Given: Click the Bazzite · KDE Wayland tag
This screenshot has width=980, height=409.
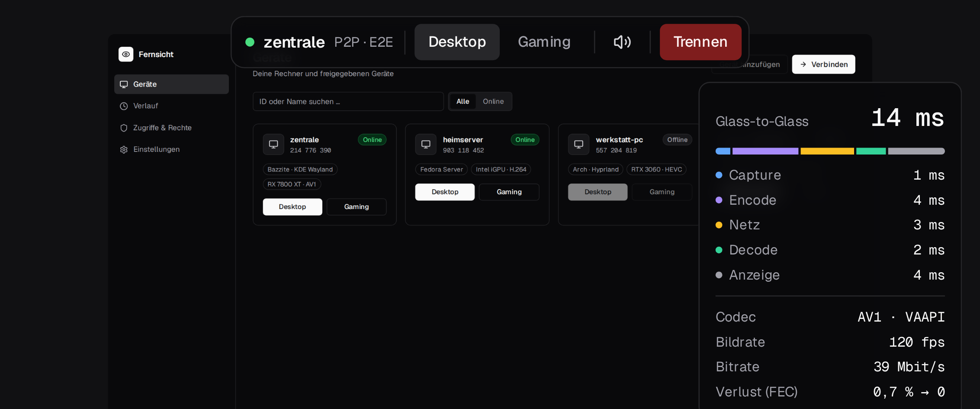Looking at the screenshot, I should pos(300,170).
